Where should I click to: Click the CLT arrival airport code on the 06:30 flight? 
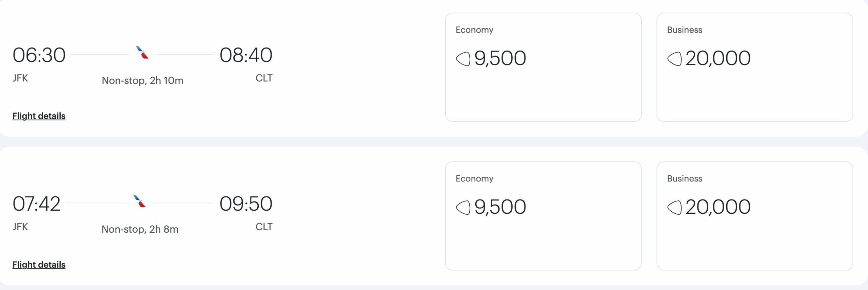[264, 78]
